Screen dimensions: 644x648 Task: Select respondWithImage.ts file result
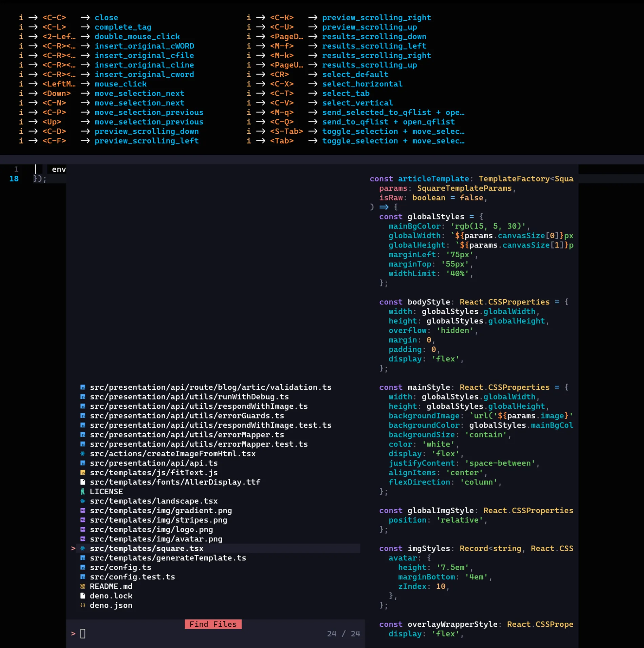pos(199,406)
